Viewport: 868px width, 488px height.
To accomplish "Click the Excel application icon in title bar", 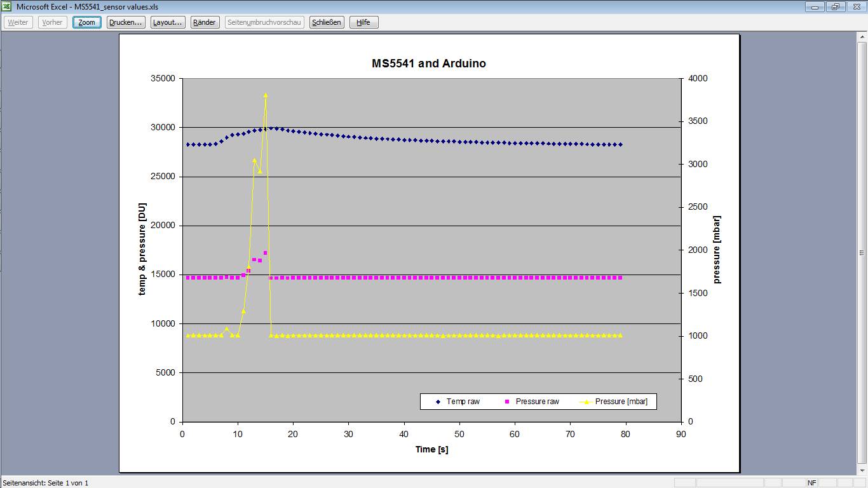I will pyautogui.click(x=8, y=6).
